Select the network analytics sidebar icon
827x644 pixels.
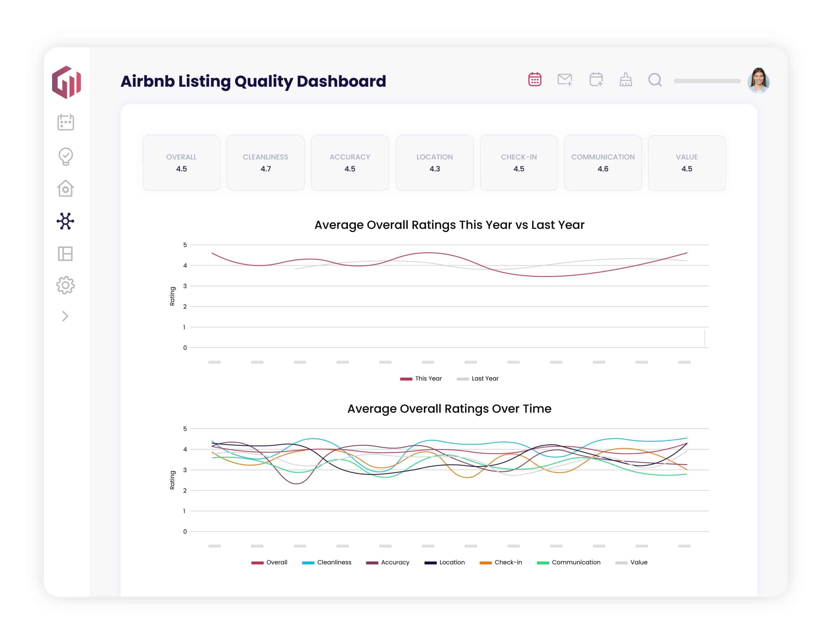coord(65,221)
